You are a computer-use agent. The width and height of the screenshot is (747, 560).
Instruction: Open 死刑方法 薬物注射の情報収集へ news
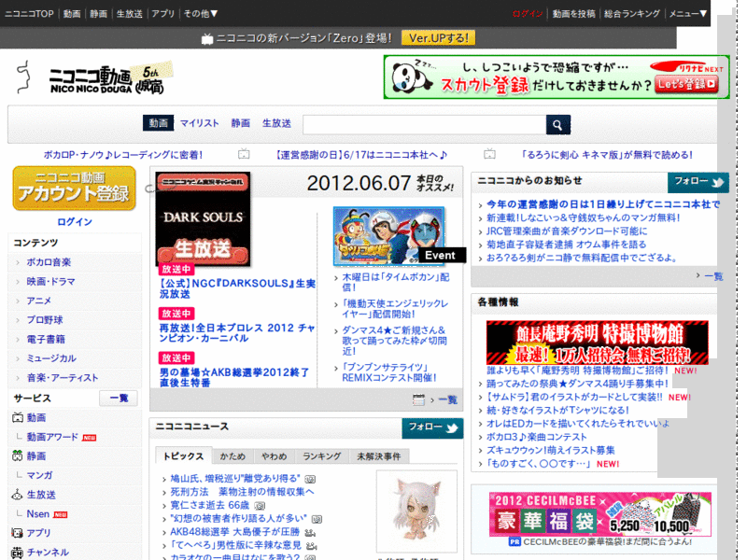click(242, 492)
